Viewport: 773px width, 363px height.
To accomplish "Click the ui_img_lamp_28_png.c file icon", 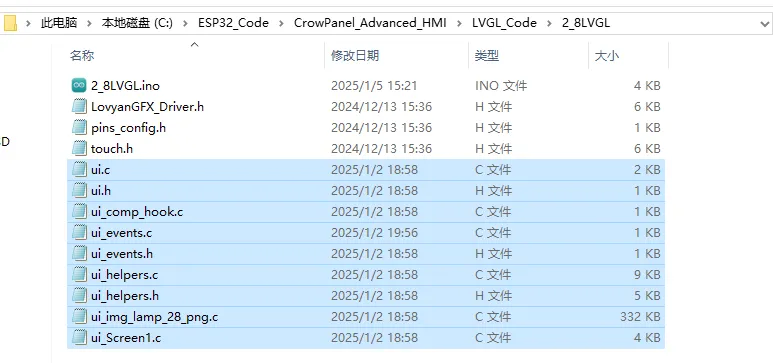I will pyautogui.click(x=79, y=317).
